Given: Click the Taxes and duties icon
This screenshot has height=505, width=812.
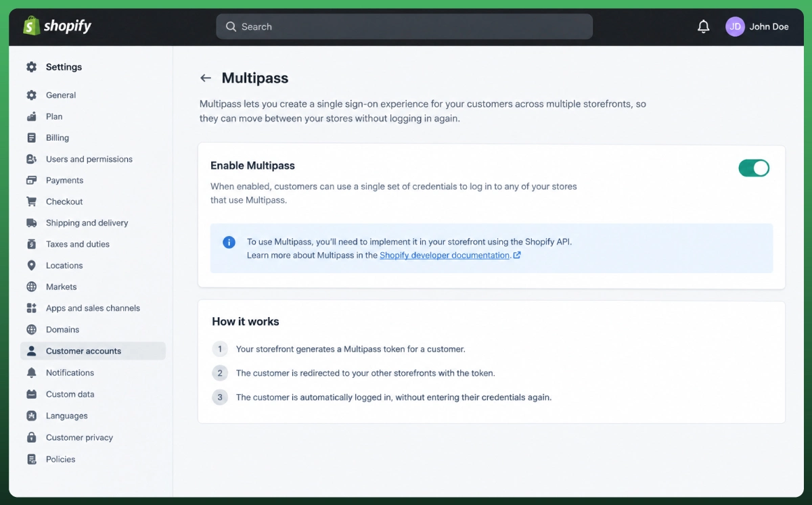Looking at the screenshot, I should click(x=31, y=244).
